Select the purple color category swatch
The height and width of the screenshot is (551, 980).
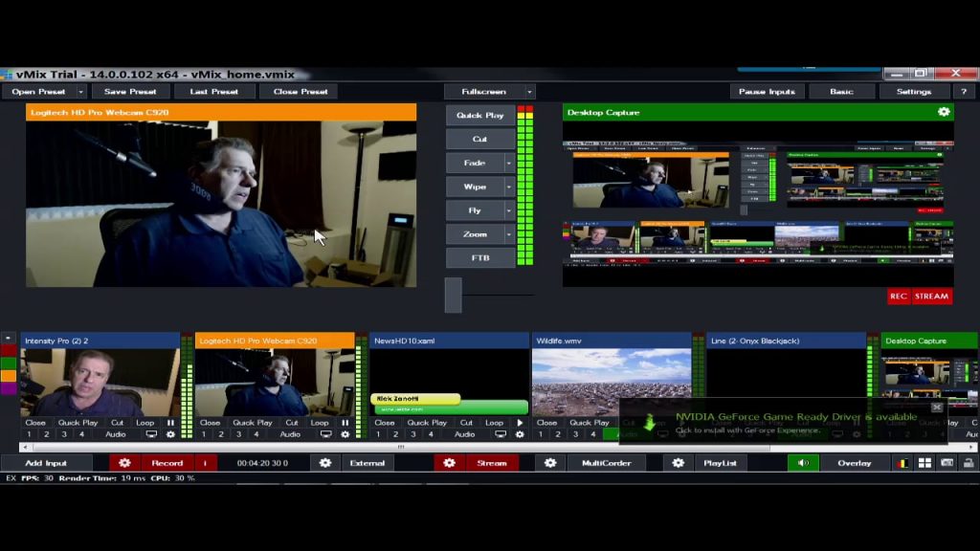click(x=9, y=387)
